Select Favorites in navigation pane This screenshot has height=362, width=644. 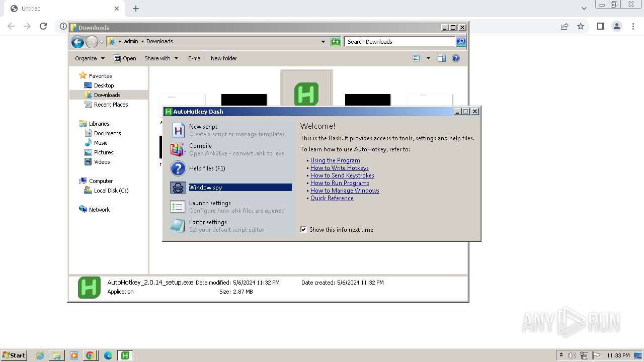click(x=100, y=76)
